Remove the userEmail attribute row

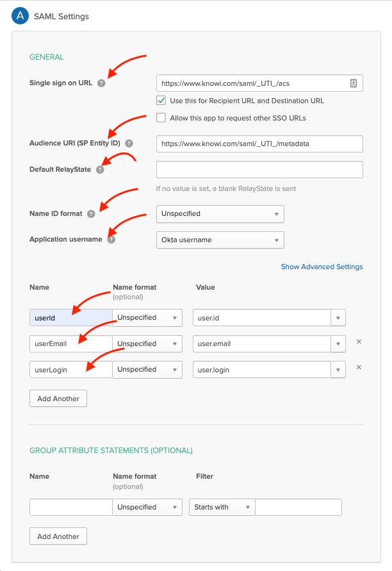(359, 342)
